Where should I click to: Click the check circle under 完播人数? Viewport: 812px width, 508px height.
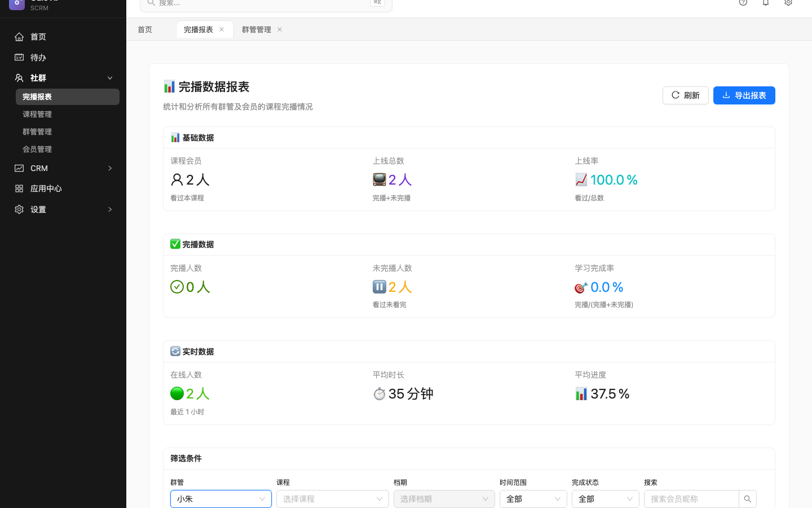pyautogui.click(x=177, y=287)
